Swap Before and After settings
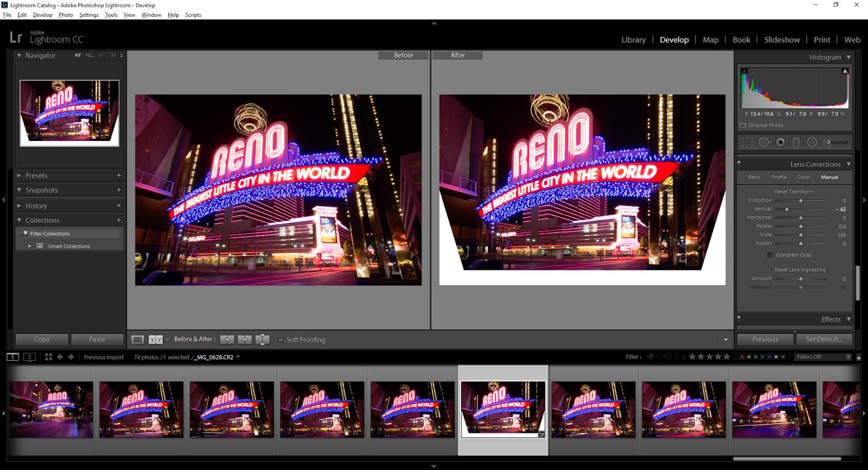 click(263, 339)
